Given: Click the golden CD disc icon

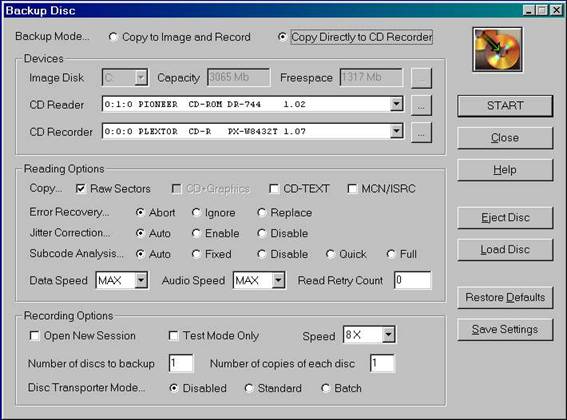Looking at the screenshot, I should point(497,50).
